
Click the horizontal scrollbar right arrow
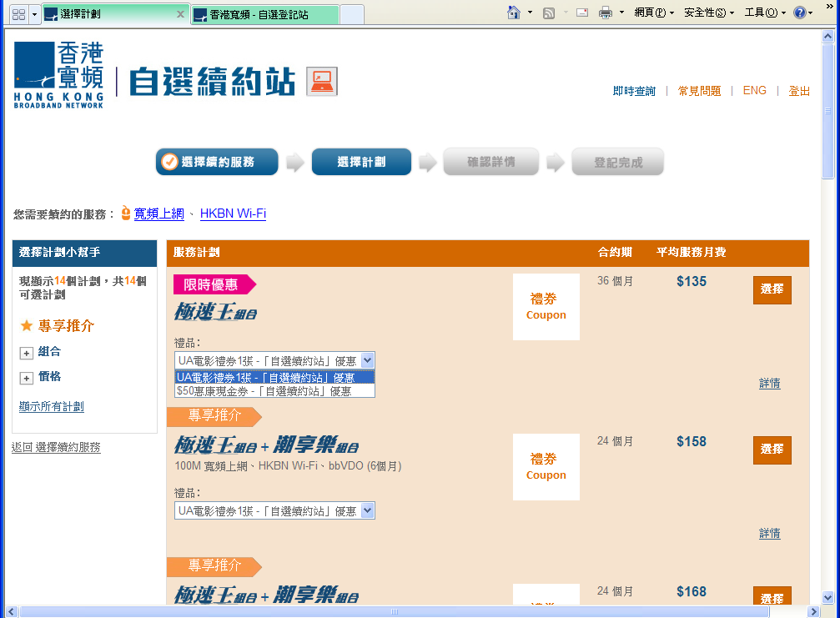coord(814,611)
